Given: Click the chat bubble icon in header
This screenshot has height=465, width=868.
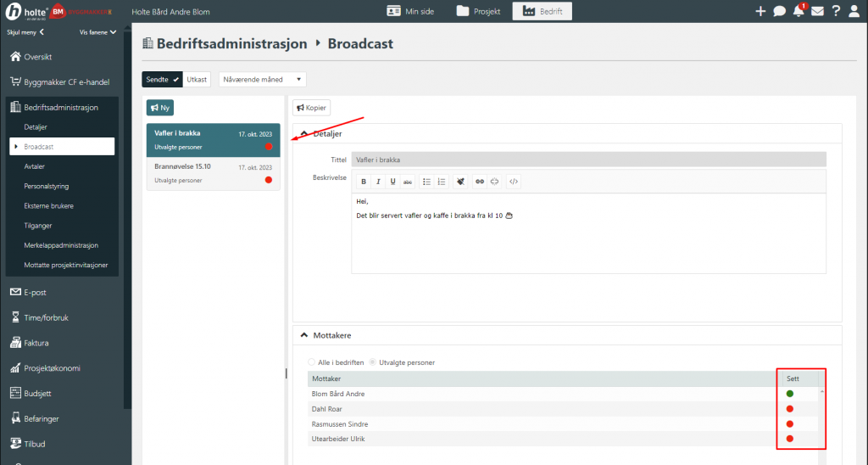Looking at the screenshot, I should (779, 11).
